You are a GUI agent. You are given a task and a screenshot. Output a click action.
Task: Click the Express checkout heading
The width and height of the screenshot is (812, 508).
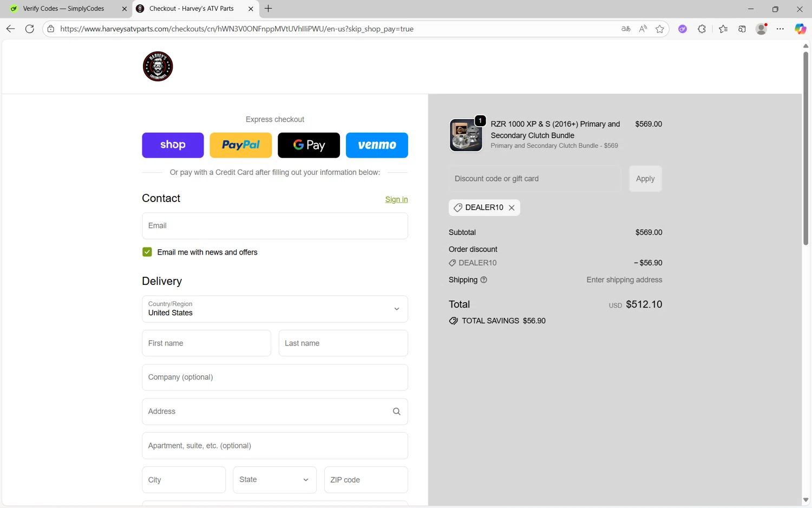275,119
